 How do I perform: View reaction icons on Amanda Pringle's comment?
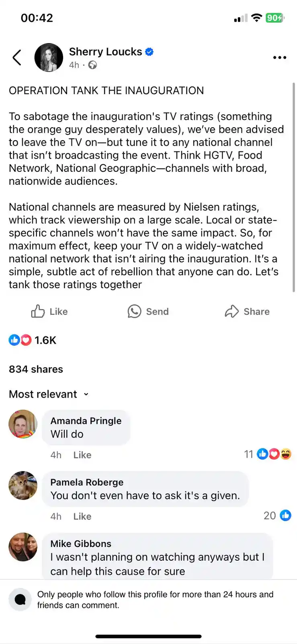pos(274,454)
